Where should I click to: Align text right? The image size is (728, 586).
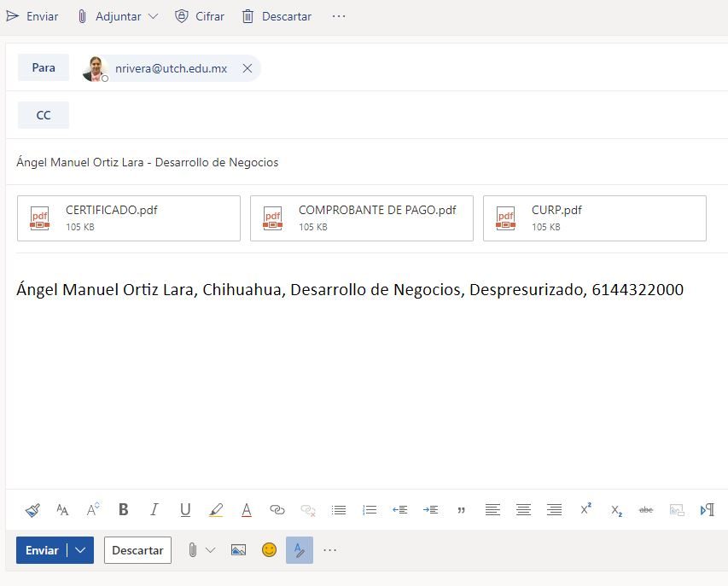click(554, 510)
